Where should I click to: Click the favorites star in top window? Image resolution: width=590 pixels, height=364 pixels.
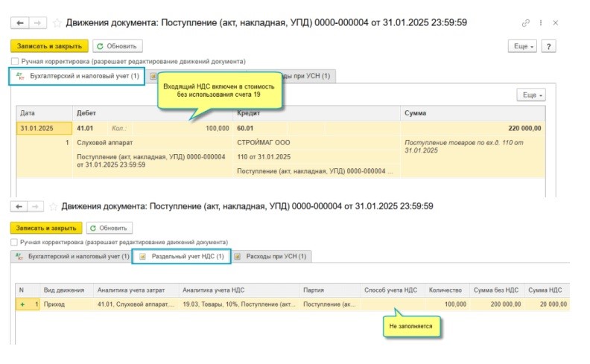(x=56, y=23)
